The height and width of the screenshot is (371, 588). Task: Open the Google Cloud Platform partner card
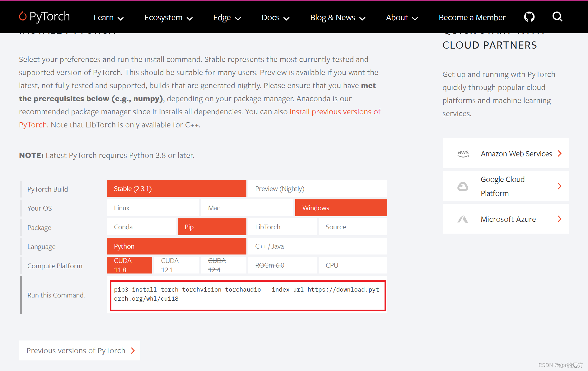[x=506, y=186]
